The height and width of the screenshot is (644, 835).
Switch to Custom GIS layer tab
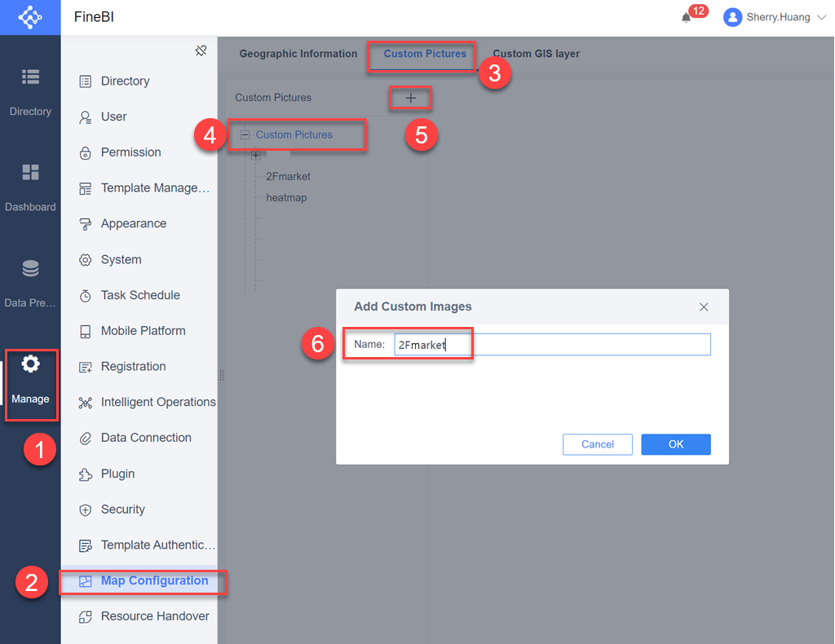(537, 54)
